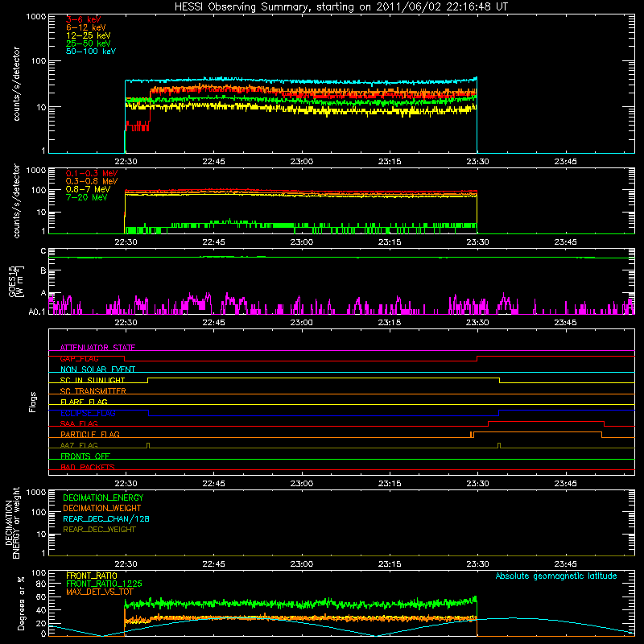Select the '3-6 keV' legend label

pyautogui.click(x=84, y=19)
